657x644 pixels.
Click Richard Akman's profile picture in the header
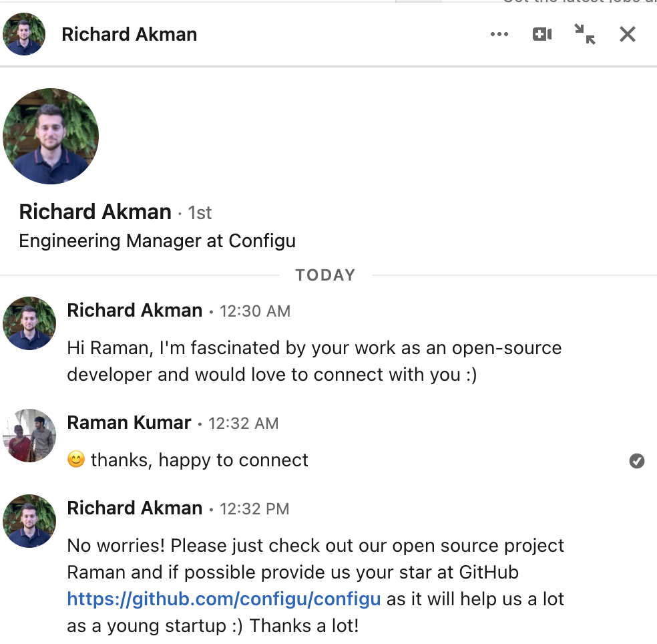[23, 33]
